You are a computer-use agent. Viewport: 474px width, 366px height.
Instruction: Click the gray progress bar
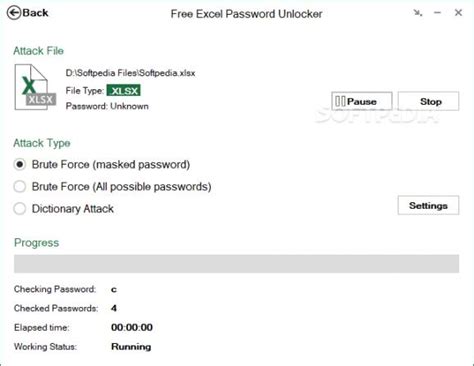(236, 264)
